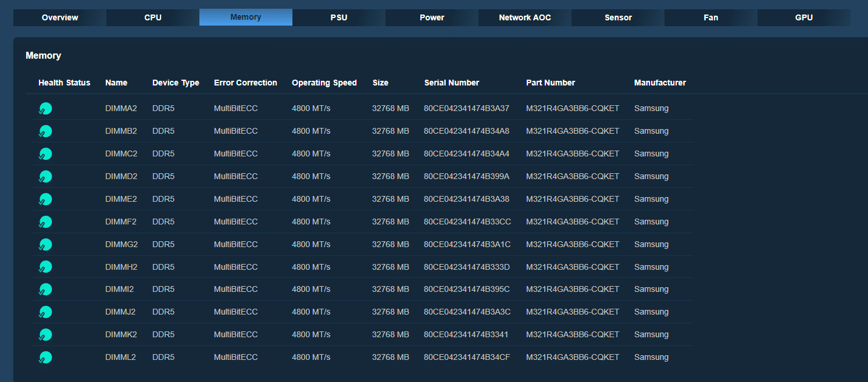View the Fan tab
This screenshot has width=868, height=382.
(x=711, y=17)
